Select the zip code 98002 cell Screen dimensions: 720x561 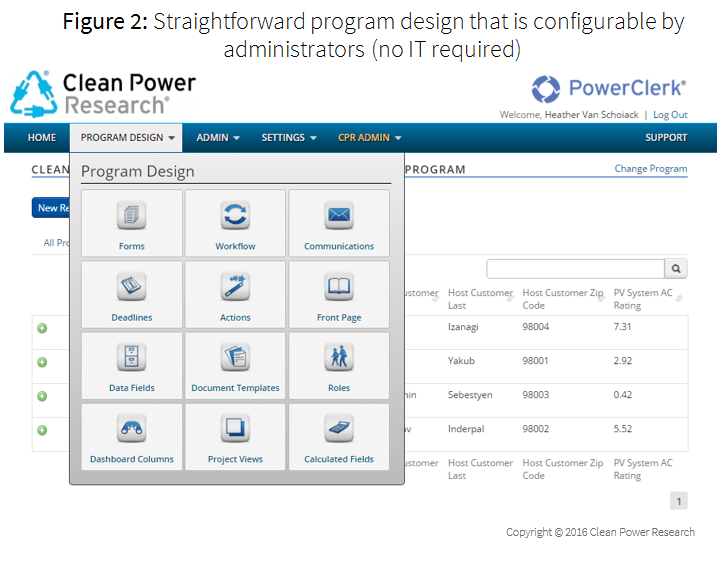[535, 429]
